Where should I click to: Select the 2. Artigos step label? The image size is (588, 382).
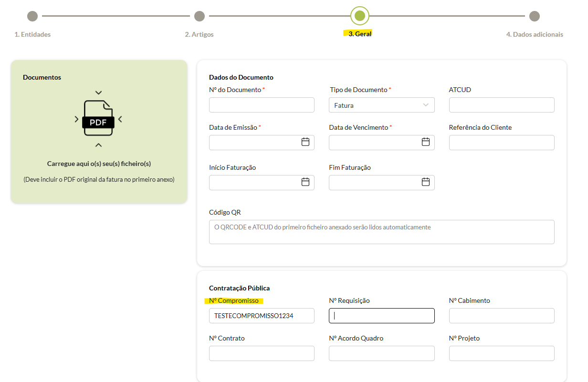(199, 34)
